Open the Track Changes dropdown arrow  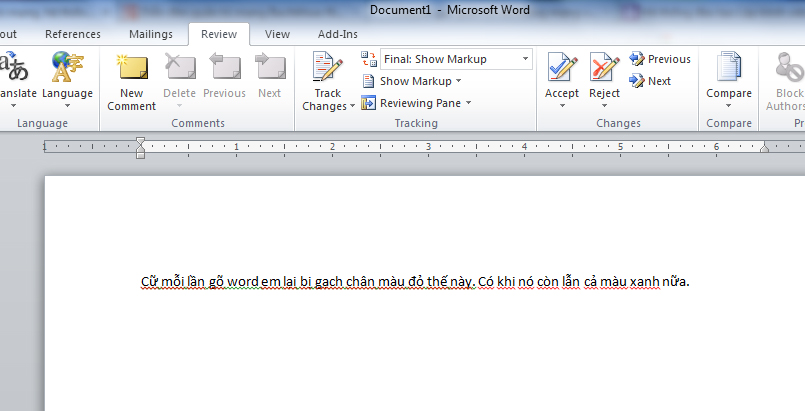click(x=352, y=106)
